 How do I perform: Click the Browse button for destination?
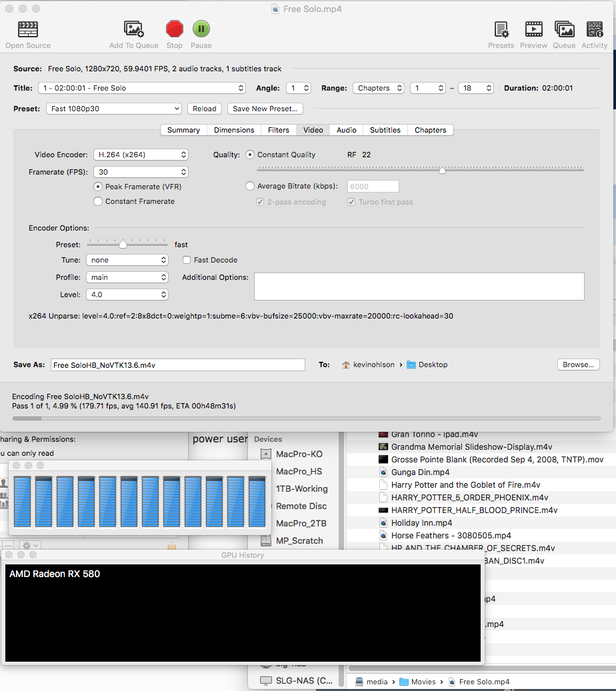coord(578,364)
